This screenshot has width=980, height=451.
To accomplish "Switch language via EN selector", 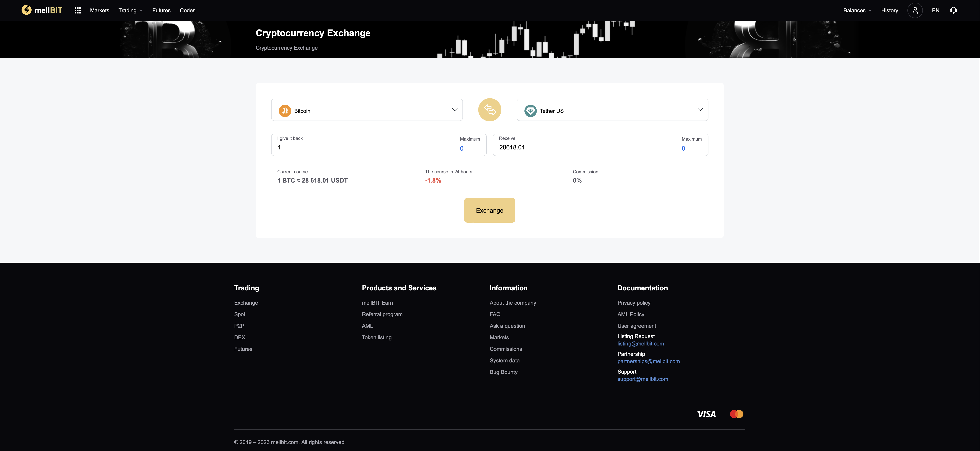I will point(935,10).
